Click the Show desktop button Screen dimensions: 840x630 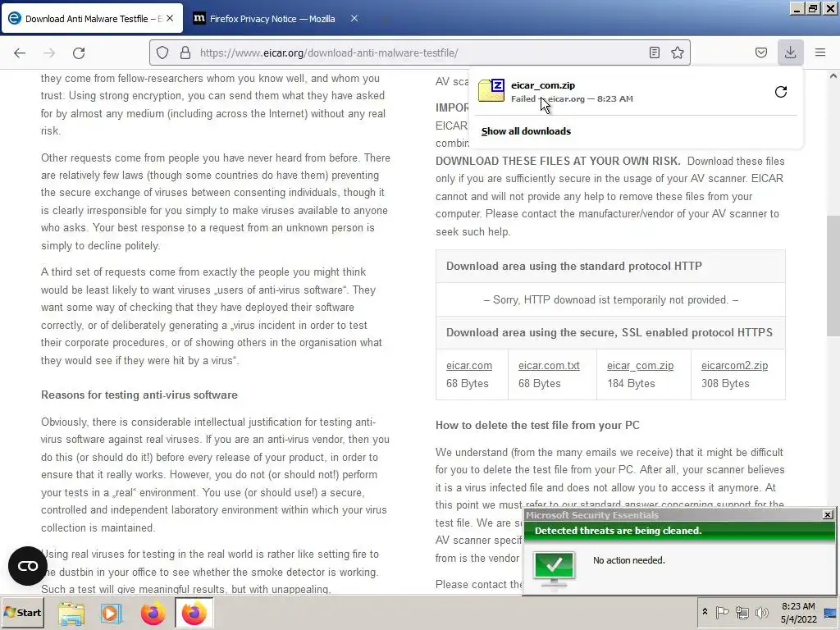click(831, 613)
